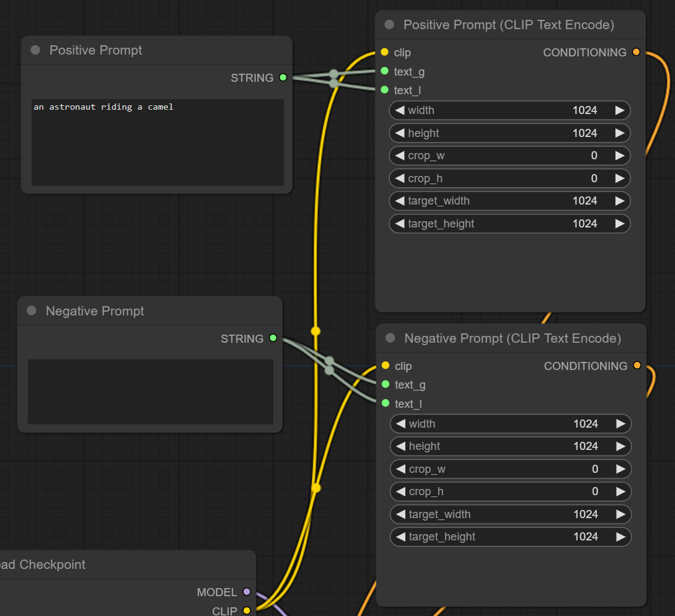
Task: Decrease height value in positive CLIP encoder
Action: (399, 133)
